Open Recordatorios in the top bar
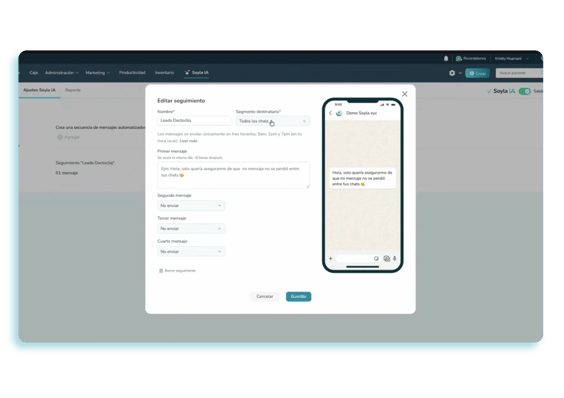The image size is (564, 398). (471, 58)
